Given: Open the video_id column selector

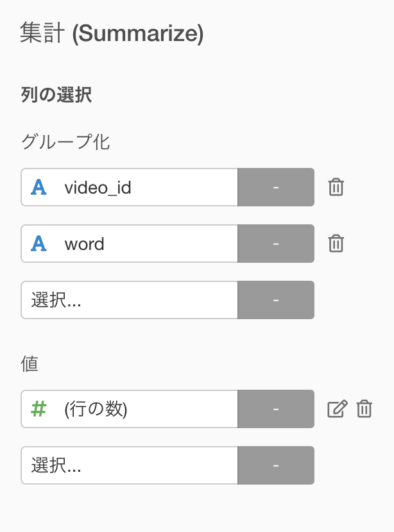Looking at the screenshot, I should pyautogui.click(x=130, y=187).
